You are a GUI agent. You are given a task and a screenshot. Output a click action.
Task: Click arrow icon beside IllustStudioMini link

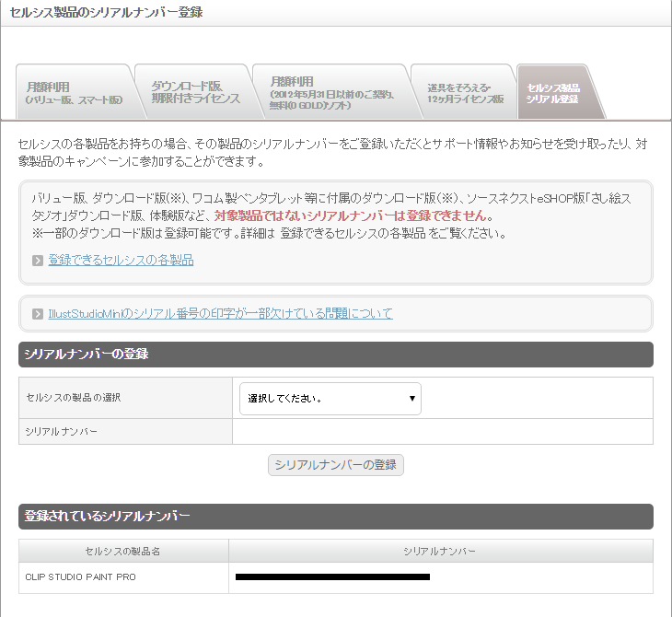[x=38, y=314]
